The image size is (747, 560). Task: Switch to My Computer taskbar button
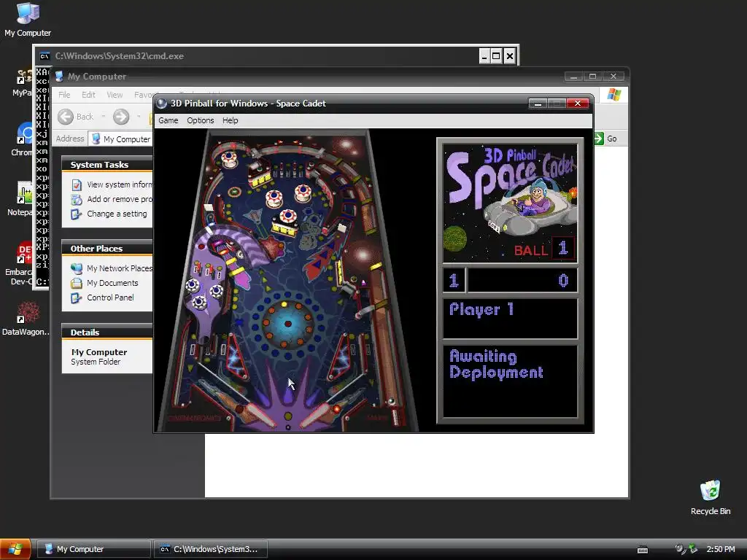94,549
